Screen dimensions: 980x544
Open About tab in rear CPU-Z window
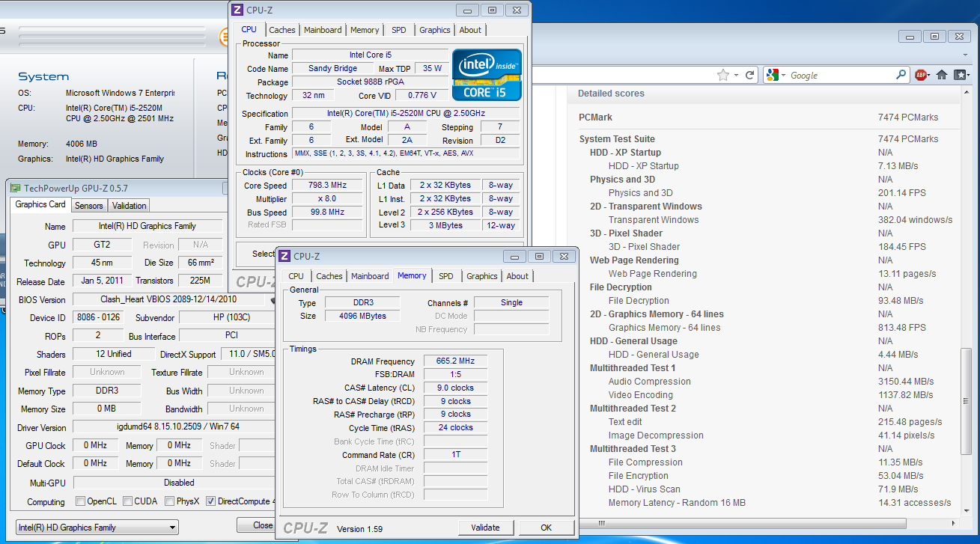pos(470,30)
